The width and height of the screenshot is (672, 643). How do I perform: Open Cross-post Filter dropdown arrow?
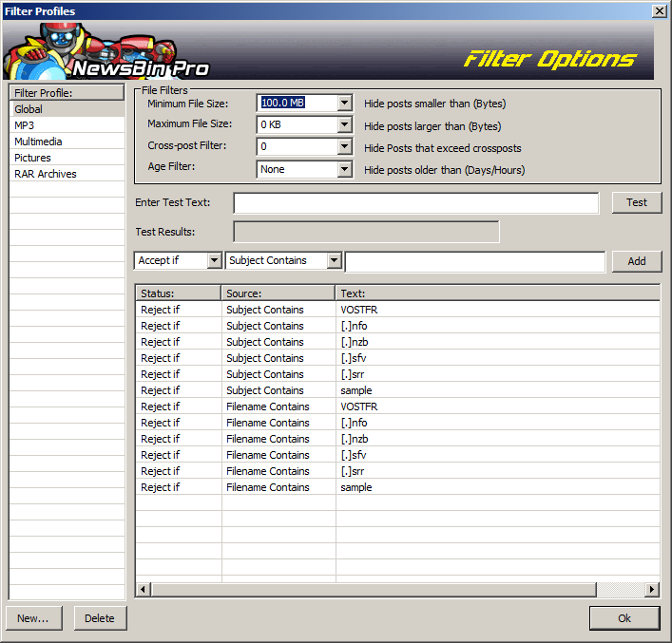344,147
